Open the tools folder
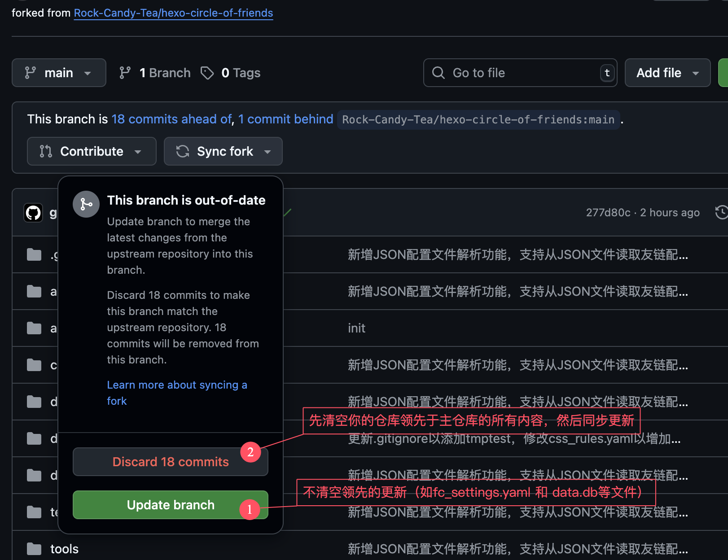728x560 pixels. pos(64,549)
